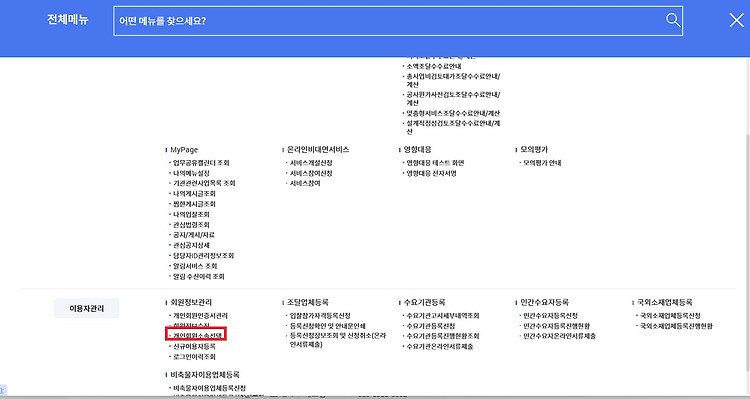Open 서비스참여신청 link

(x=311, y=173)
